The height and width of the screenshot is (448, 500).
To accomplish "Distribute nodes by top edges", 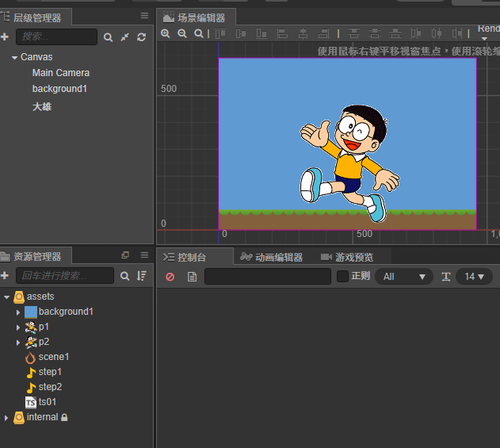I will click(x=354, y=33).
